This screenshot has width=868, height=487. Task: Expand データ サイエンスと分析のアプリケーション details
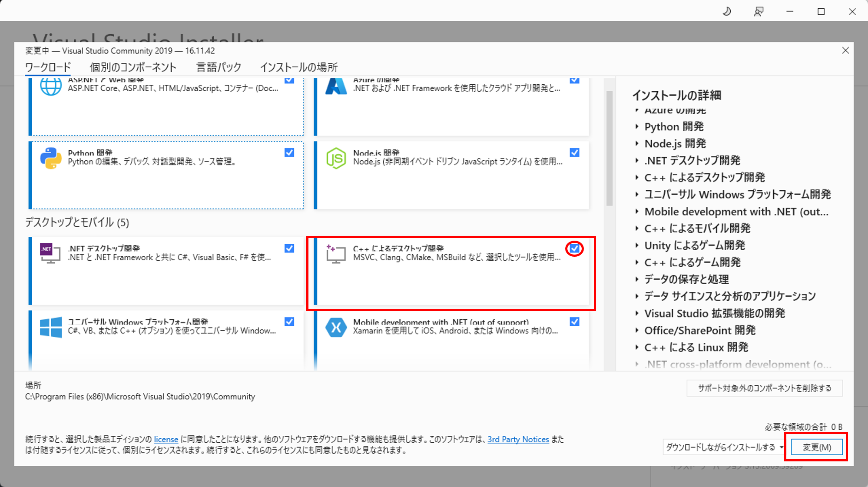pyautogui.click(x=637, y=296)
